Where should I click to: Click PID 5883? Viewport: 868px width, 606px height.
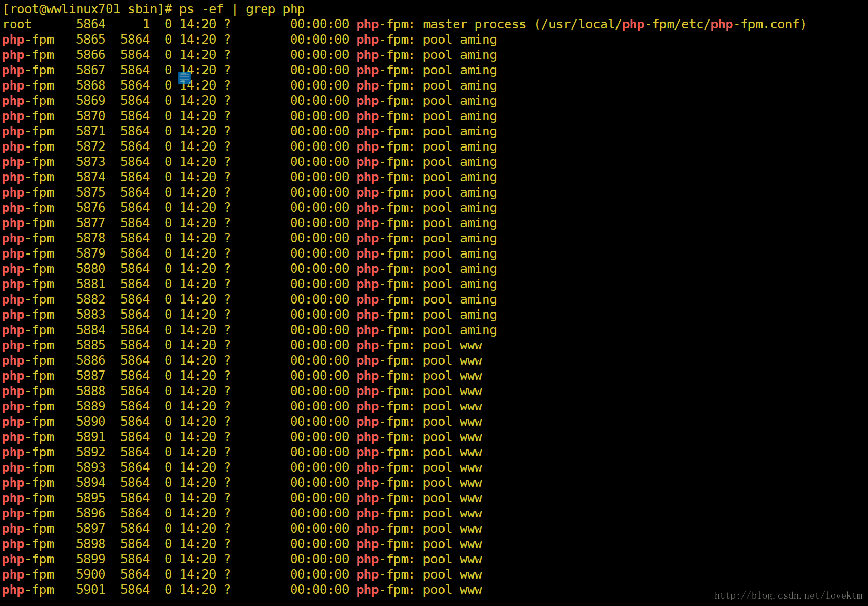pos(91,315)
